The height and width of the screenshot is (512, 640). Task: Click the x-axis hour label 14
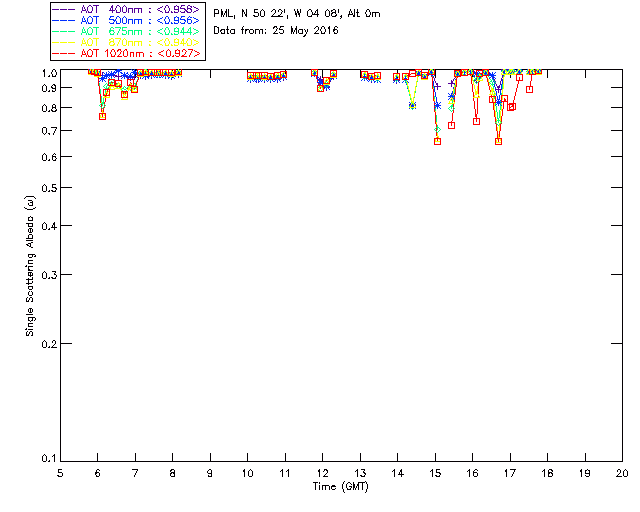click(398, 473)
